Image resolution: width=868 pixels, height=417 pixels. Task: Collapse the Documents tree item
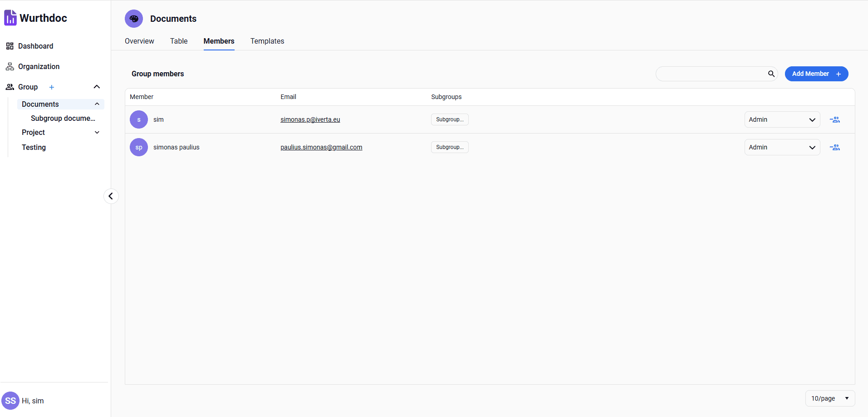(x=97, y=104)
